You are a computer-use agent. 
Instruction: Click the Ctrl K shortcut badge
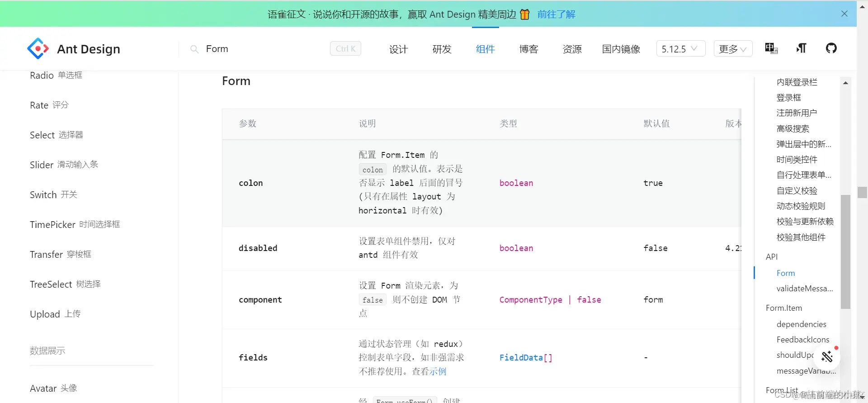(345, 48)
